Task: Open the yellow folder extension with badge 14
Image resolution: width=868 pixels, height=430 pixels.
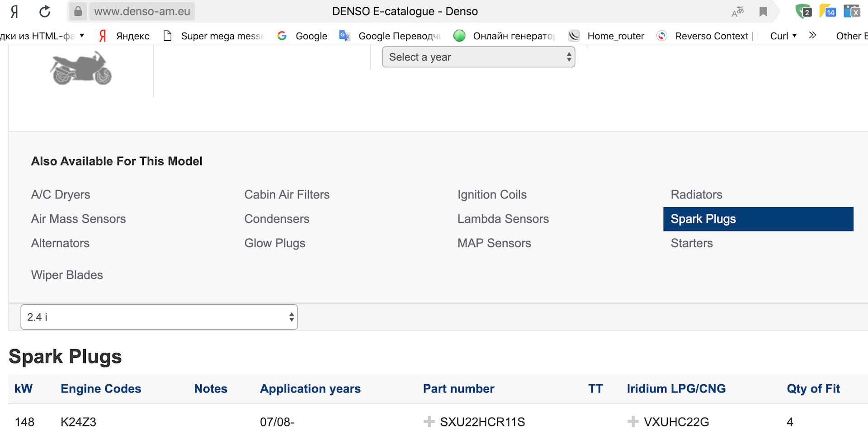Action: [828, 11]
